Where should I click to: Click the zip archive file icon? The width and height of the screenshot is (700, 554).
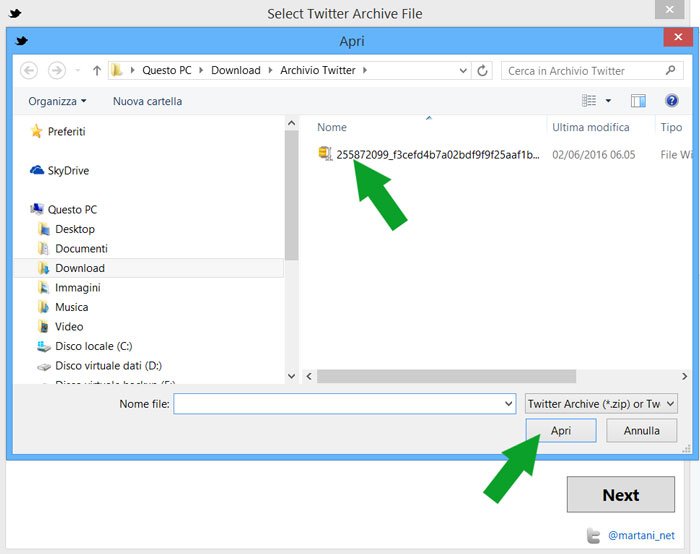[325, 154]
